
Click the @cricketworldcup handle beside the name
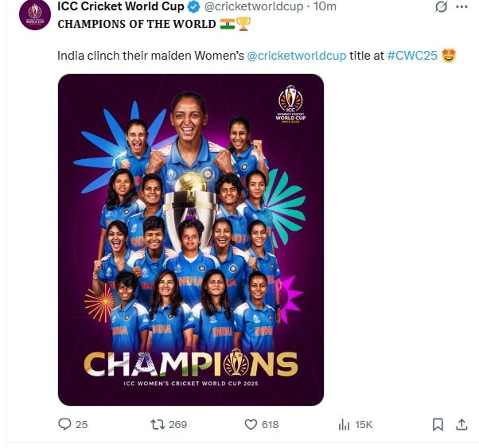(x=253, y=7)
